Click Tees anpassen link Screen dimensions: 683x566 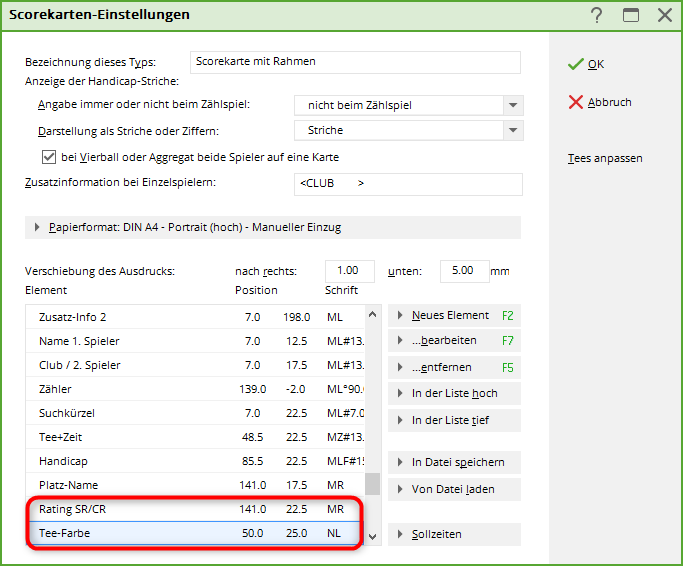point(605,158)
